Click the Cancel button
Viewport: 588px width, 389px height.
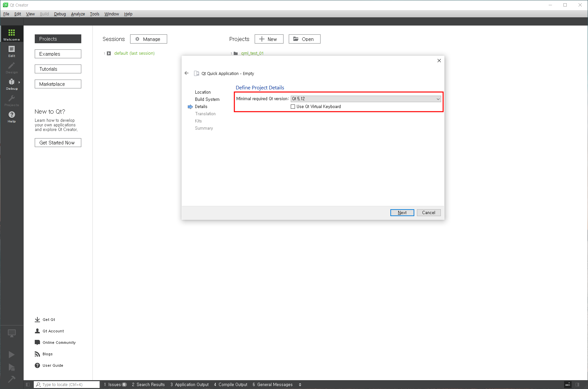[x=429, y=213]
